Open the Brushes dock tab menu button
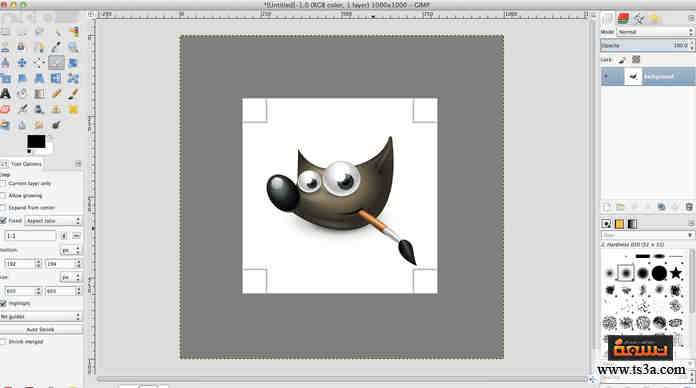Screen dimensions: 696x388 [x=691, y=223]
